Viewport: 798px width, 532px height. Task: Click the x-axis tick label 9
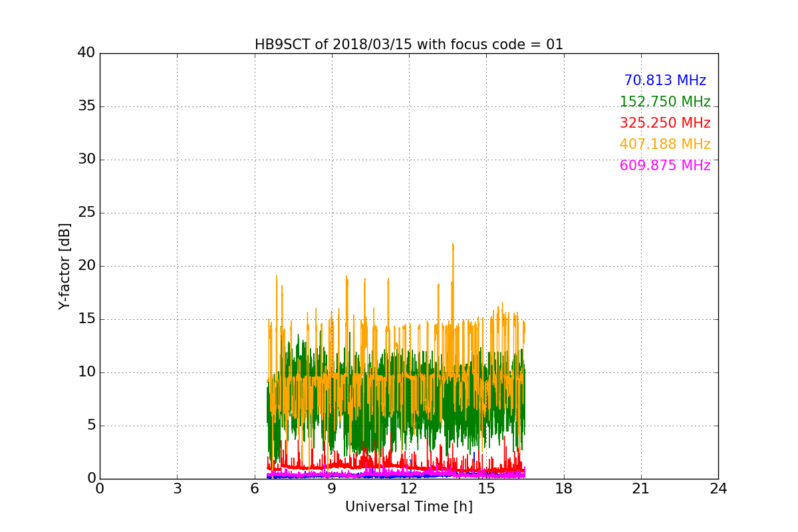(332, 489)
